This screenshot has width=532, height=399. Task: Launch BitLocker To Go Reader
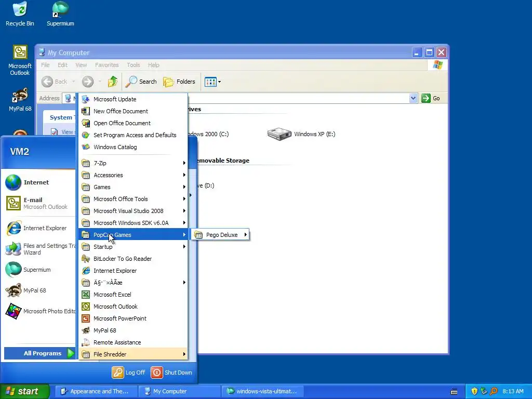[133, 259]
